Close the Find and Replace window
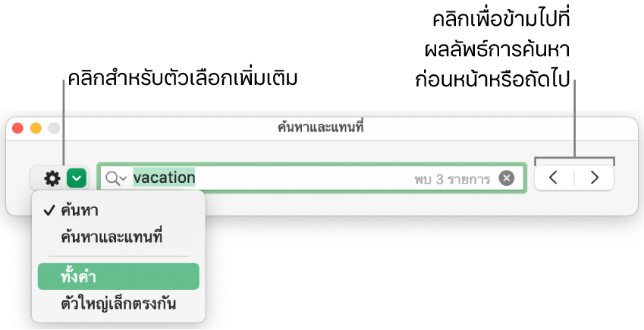 click(18, 128)
